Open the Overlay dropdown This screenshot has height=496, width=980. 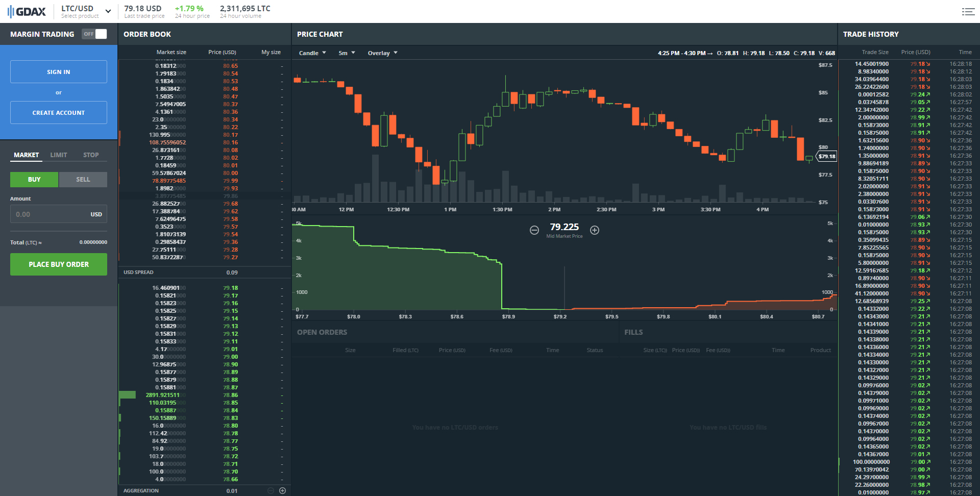pyautogui.click(x=382, y=53)
